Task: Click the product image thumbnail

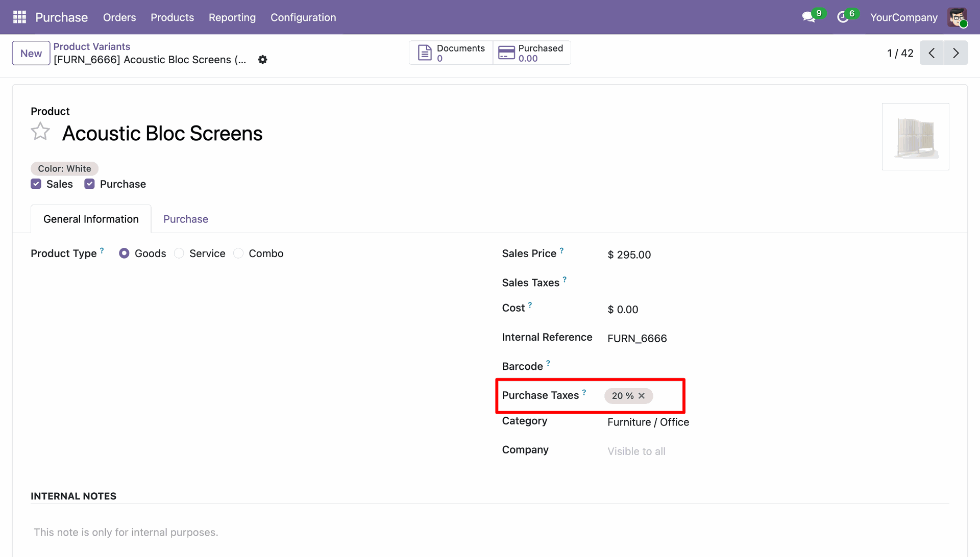Action: click(x=915, y=137)
